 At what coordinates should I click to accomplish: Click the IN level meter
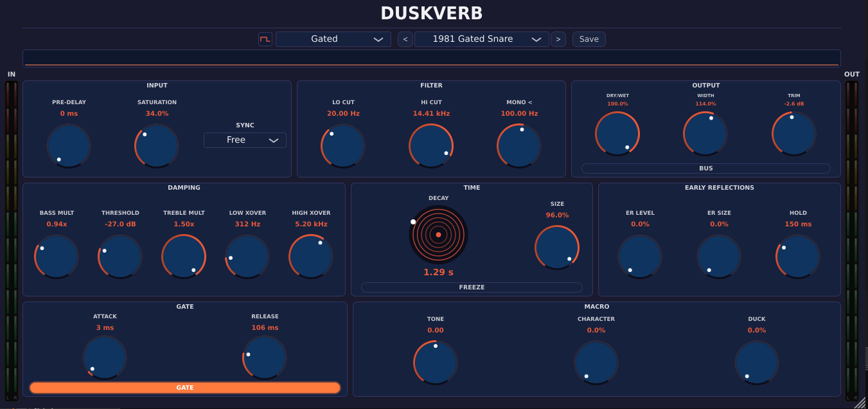tap(12, 240)
